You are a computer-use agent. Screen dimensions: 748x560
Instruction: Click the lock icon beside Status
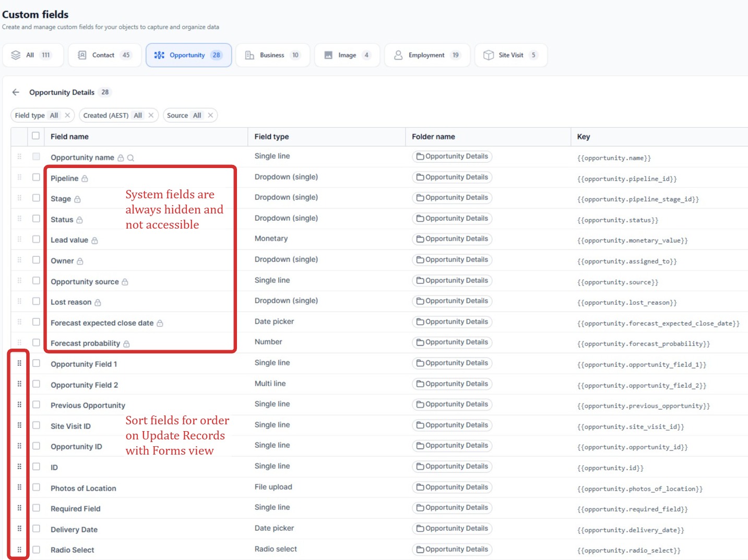79,220
